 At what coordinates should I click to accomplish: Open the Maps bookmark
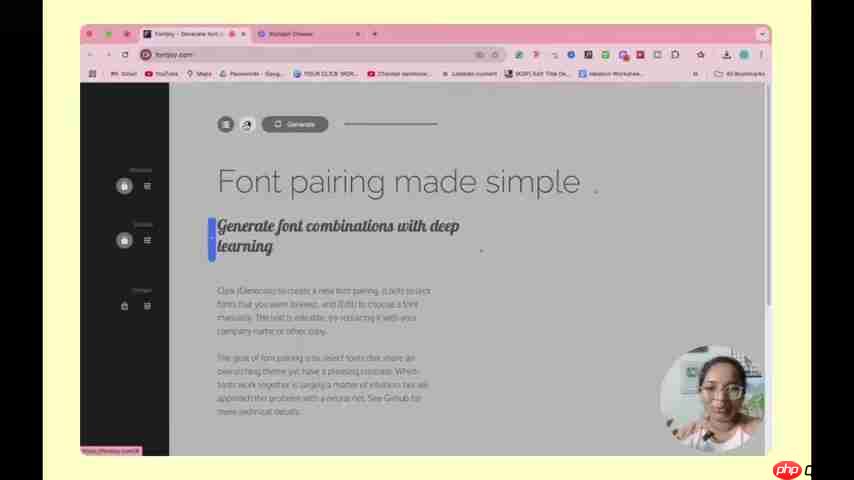(x=199, y=74)
